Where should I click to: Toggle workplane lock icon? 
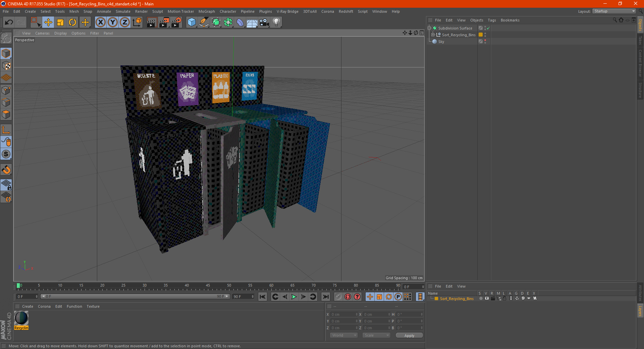coord(6,185)
